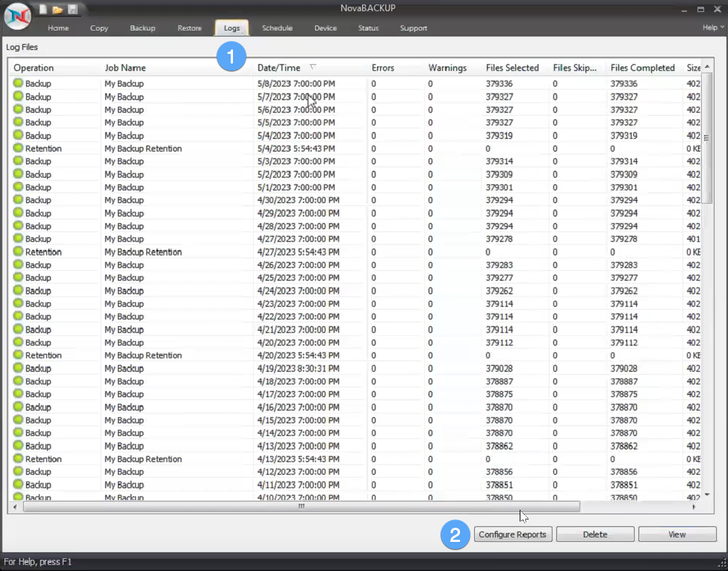Switch to the Copy tab
The width and height of the screenshot is (728, 571).
pos(99,28)
